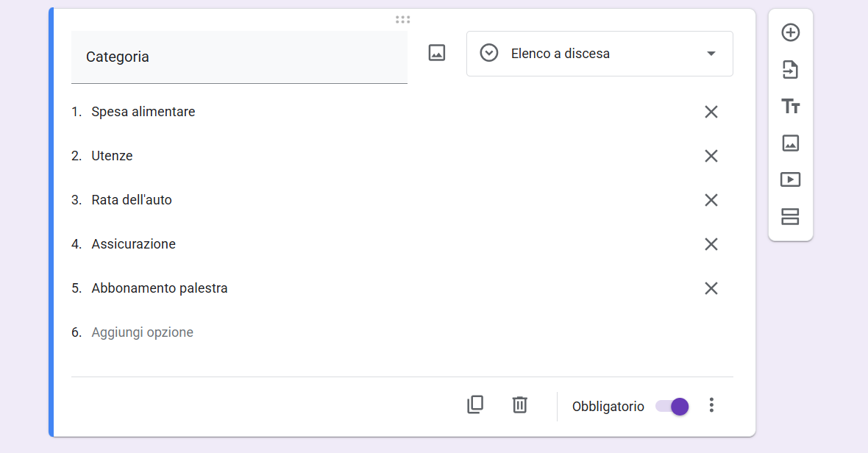The height and width of the screenshot is (453, 868).
Task: Toggle the Obbligatorio switch off
Action: click(x=671, y=406)
